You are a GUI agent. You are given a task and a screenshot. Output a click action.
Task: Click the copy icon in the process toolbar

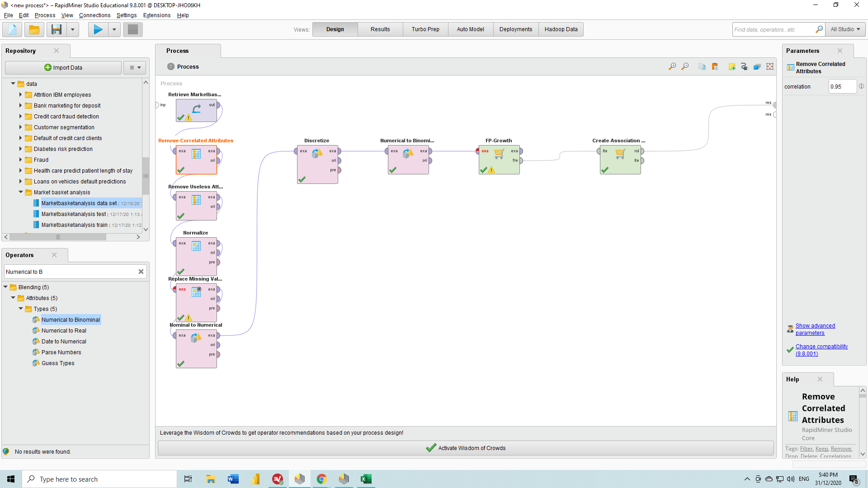(702, 67)
